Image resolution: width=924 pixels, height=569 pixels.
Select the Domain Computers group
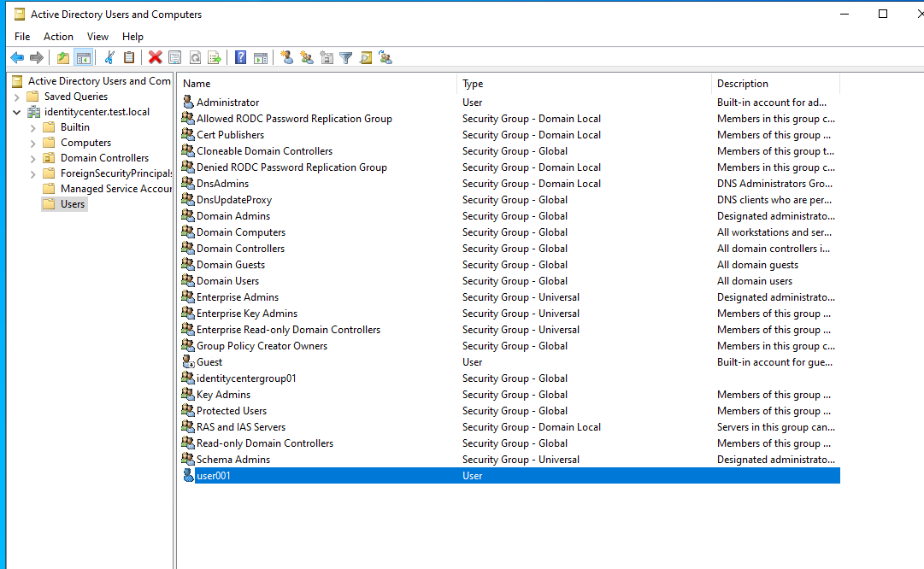tap(241, 232)
